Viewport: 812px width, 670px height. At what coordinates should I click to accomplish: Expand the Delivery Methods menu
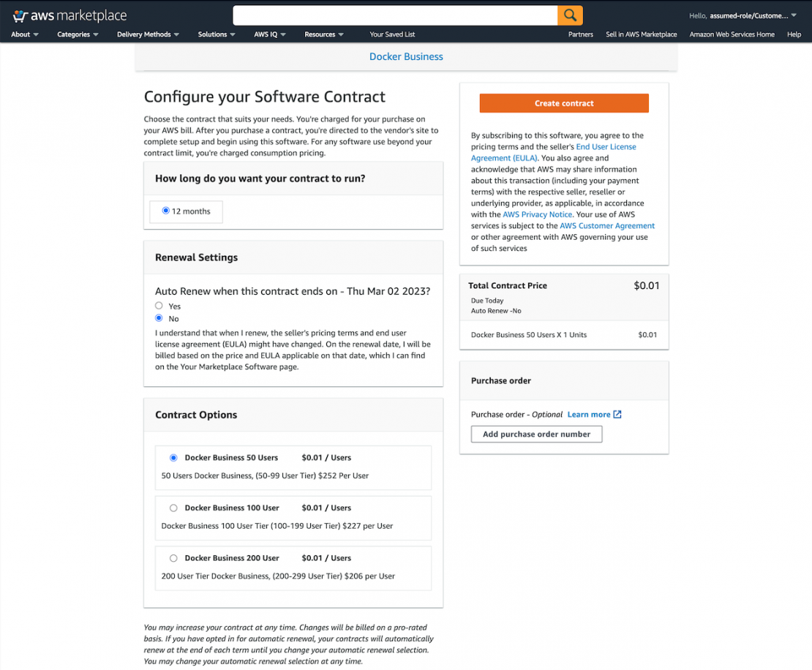click(x=148, y=34)
